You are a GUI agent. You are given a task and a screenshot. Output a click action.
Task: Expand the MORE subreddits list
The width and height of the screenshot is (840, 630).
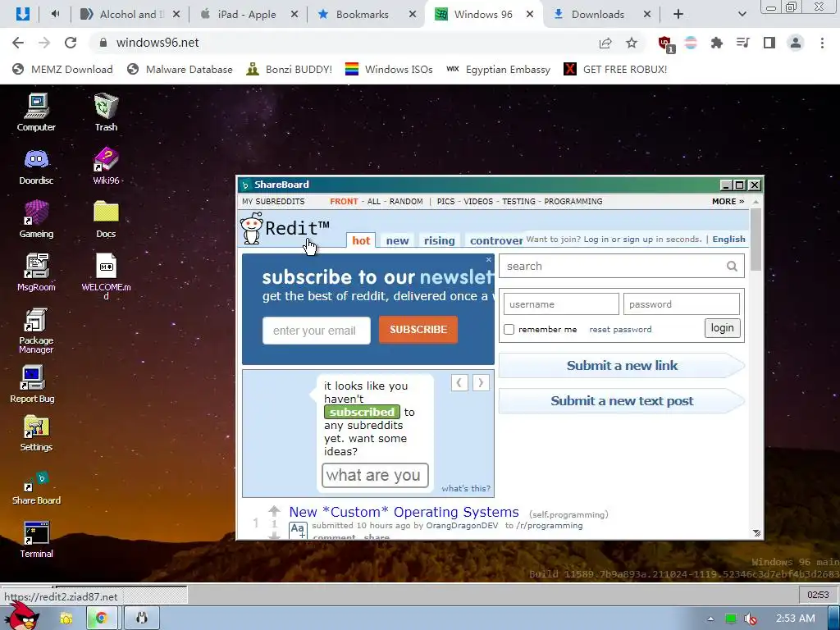728,202
